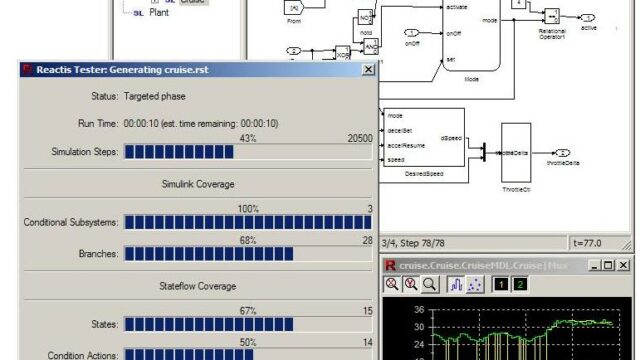Click the Reactis R icon in scope title bar
640x360 pixels.
(x=390, y=266)
